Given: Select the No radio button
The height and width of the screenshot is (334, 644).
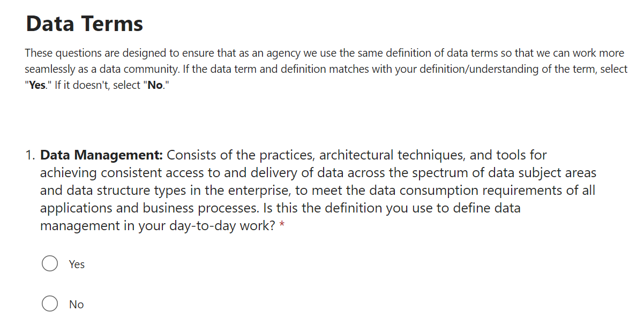Looking at the screenshot, I should pos(50,304).
